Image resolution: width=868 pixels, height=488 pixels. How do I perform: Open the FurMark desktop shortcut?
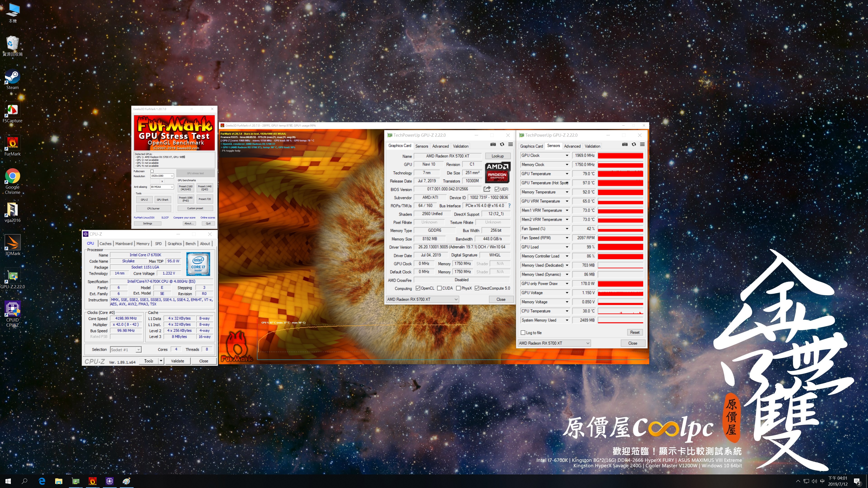12,146
